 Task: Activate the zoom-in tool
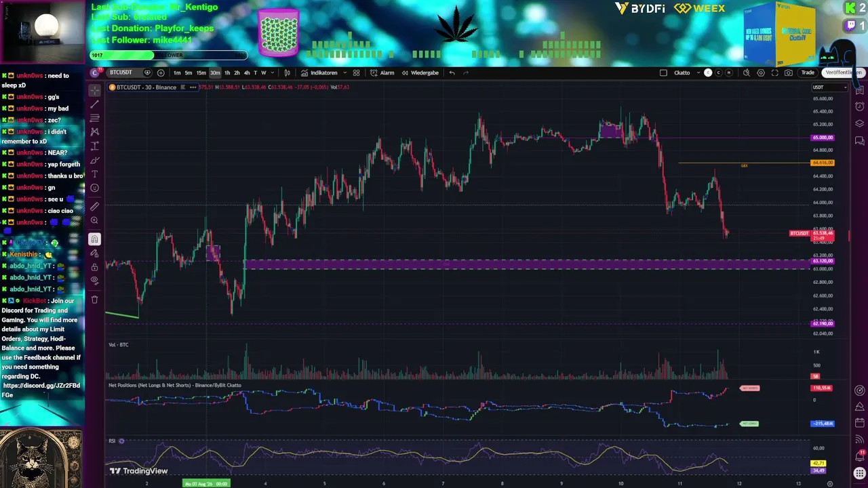pyautogui.click(x=94, y=220)
